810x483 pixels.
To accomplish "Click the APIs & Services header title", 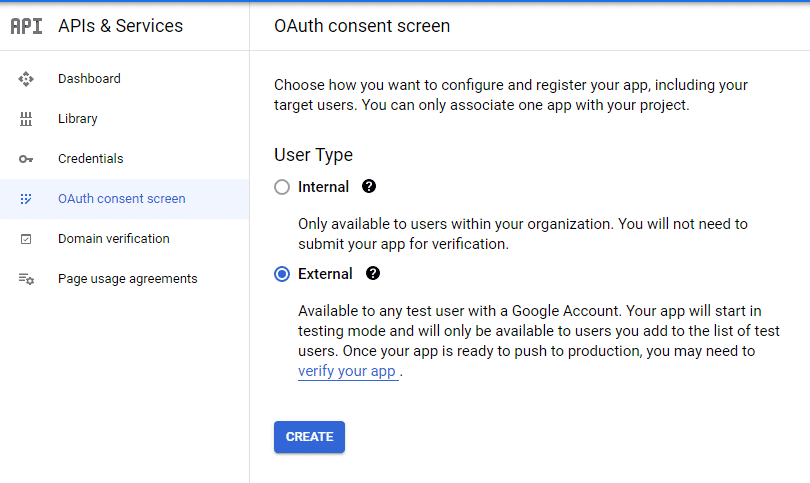I will (x=121, y=26).
